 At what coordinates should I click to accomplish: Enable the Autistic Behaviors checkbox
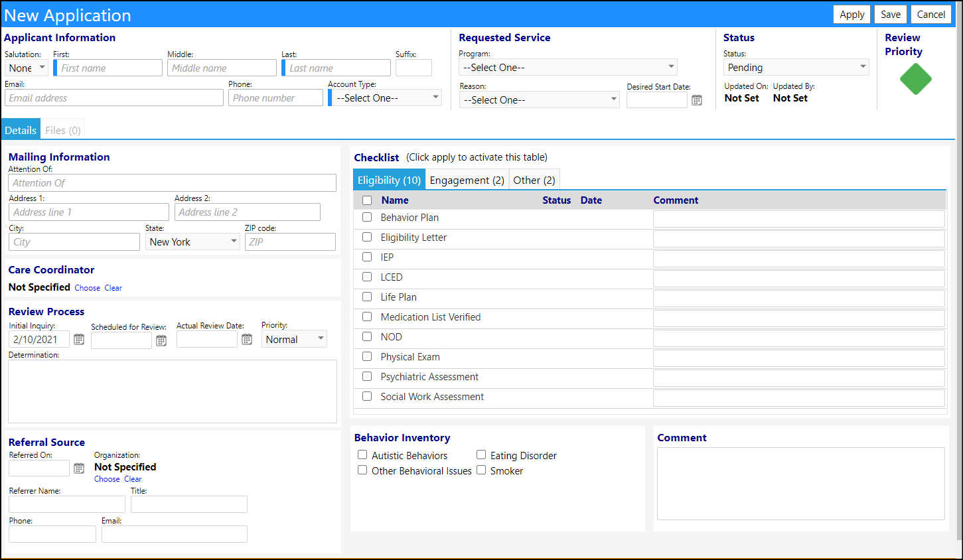(x=362, y=455)
